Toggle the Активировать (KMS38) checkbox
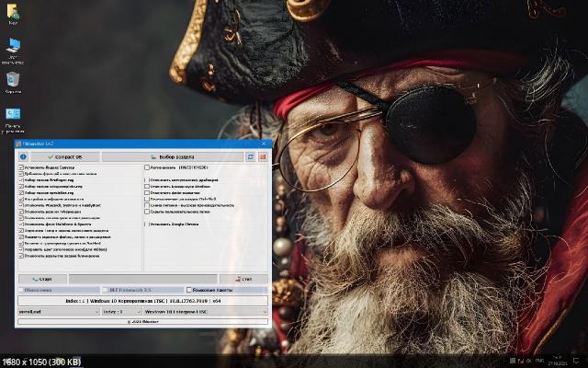This screenshot has width=588, height=368. click(147, 168)
